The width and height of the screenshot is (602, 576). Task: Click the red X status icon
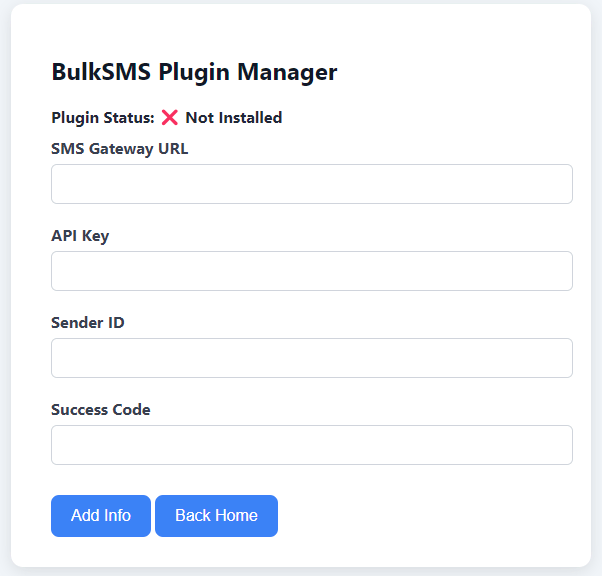(169, 118)
